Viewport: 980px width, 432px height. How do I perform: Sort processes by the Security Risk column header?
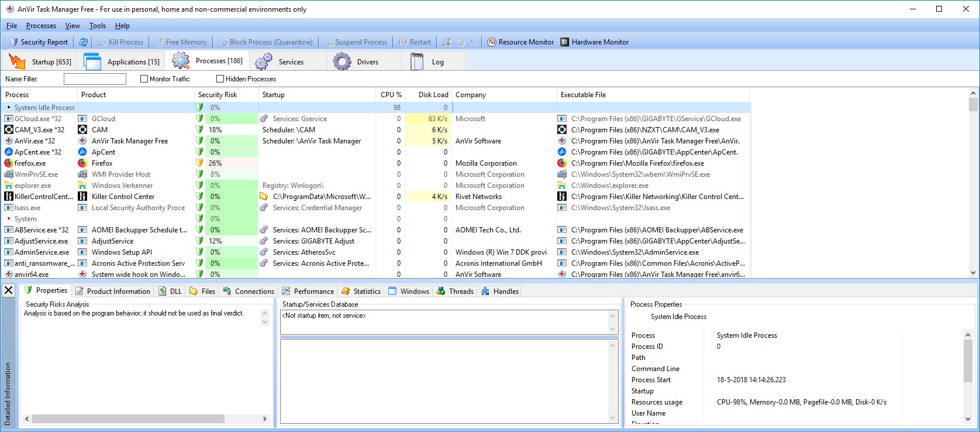tap(218, 95)
